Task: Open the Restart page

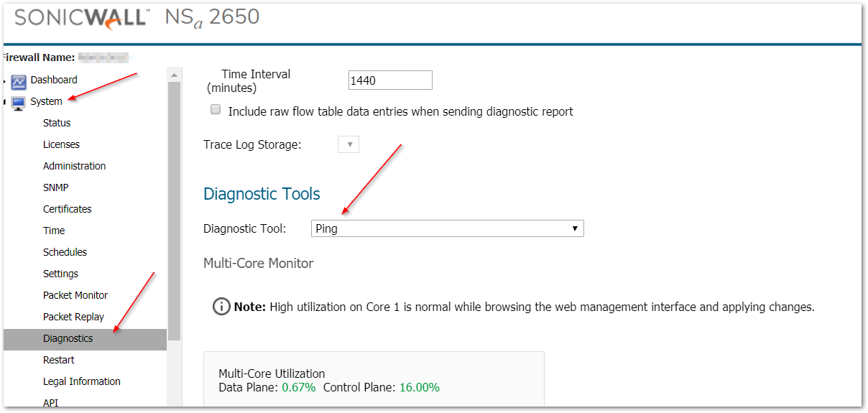Action: click(x=59, y=360)
